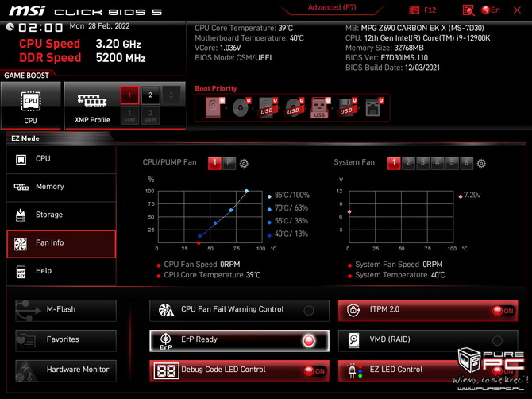Click the date Mon 28 Feb, 2022

point(99,26)
